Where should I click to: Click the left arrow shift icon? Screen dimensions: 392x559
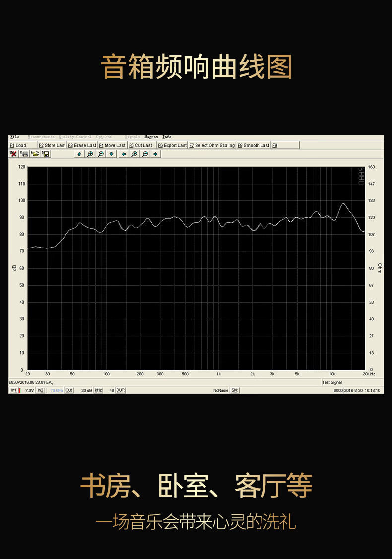pos(124,154)
